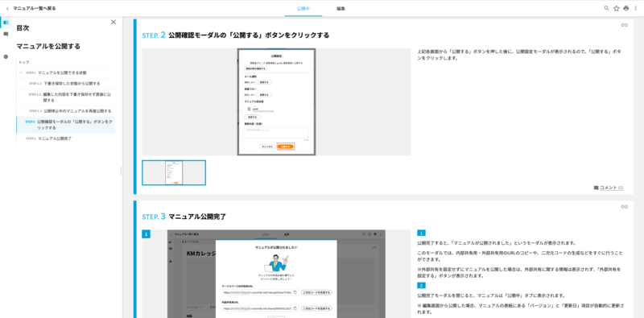644x318 pixels.
Task: Collapse the STEP.1 chevron in contents
Action: point(22,72)
